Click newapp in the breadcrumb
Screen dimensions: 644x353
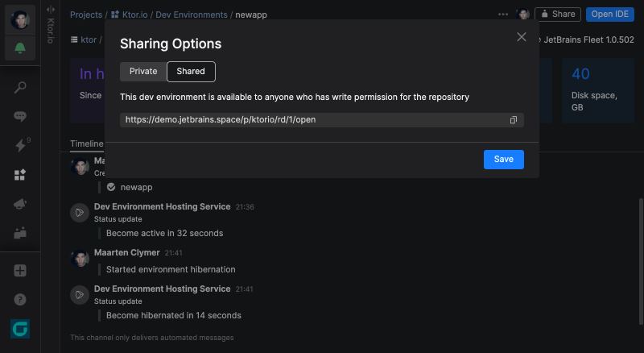pos(251,15)
